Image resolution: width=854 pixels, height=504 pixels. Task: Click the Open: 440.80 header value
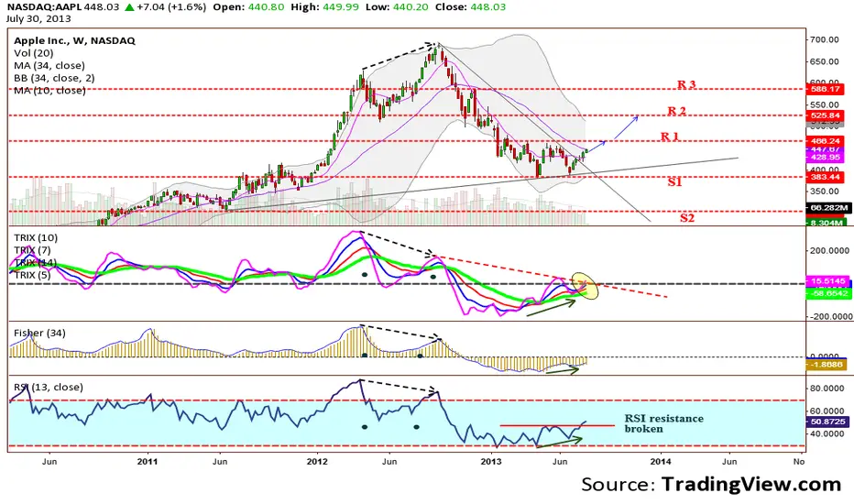248,7
